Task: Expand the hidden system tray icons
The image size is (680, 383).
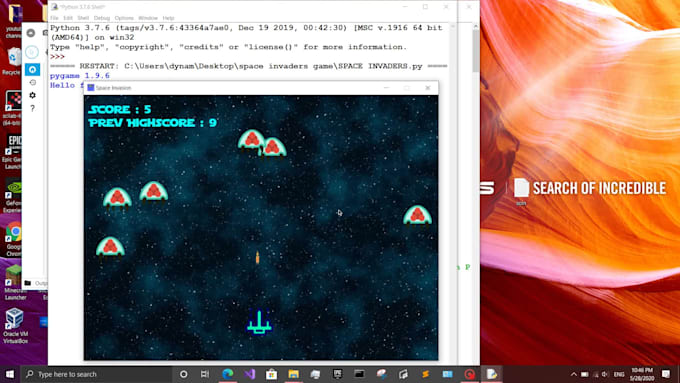Action: [573, 374]
